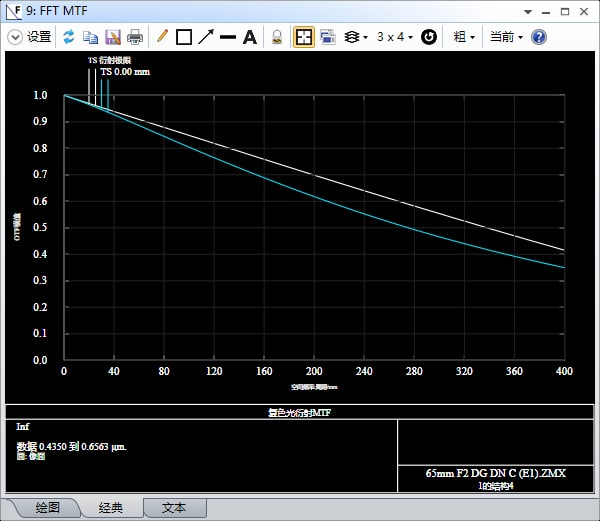Image resolution: width=600 pixels, height=521 pixels.
Task: Switch to the 文本 tab
Action: (x=174, y=508)
